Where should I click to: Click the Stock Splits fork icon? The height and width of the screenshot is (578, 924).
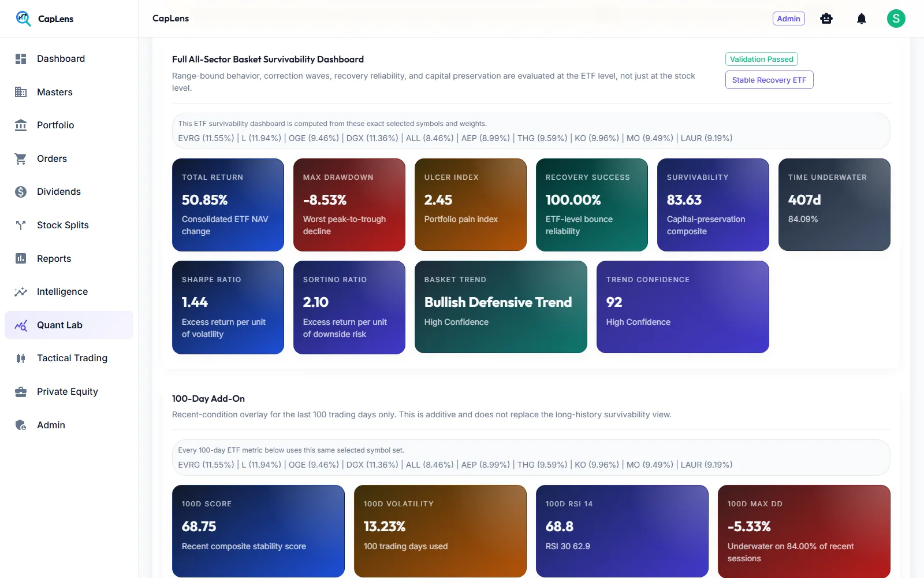click(x=21, y=225)
